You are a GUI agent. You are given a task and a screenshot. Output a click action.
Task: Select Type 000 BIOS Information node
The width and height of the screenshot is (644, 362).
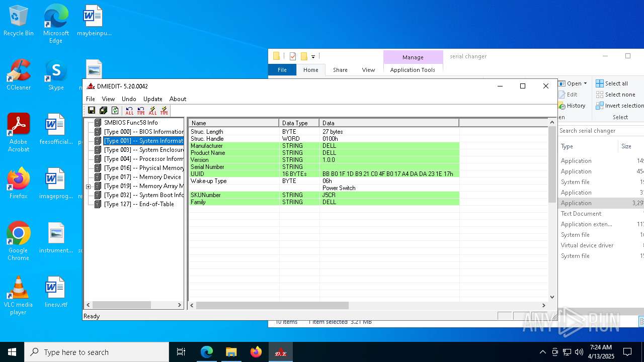click(144, 132)
